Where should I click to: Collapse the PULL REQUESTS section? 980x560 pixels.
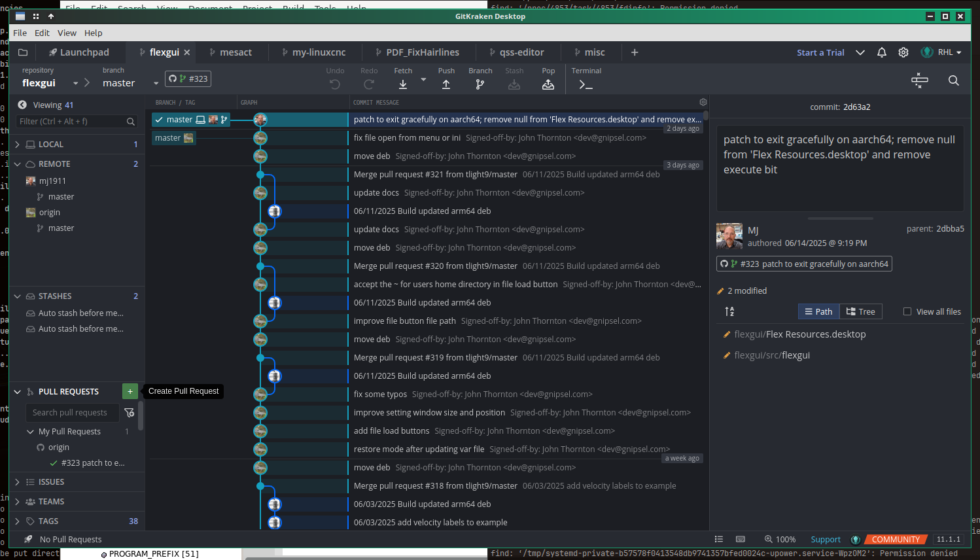click(x=18, y=392)
